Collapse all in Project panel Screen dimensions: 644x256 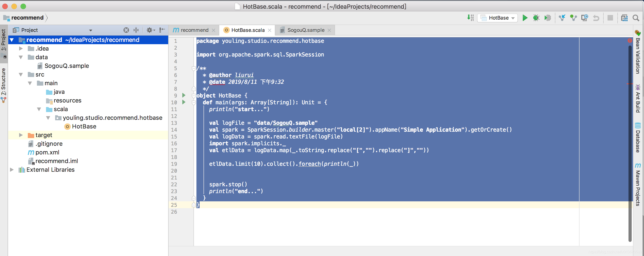[x=136, y=30]
